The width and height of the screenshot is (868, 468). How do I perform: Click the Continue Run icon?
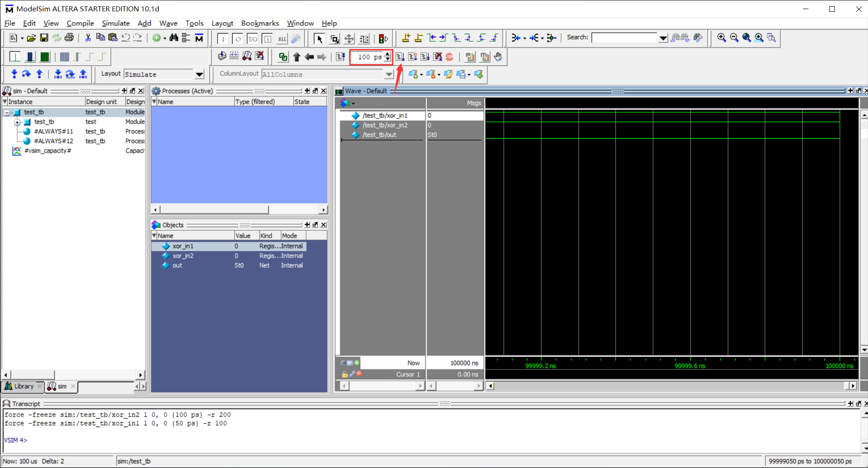(x=413, y=57)
